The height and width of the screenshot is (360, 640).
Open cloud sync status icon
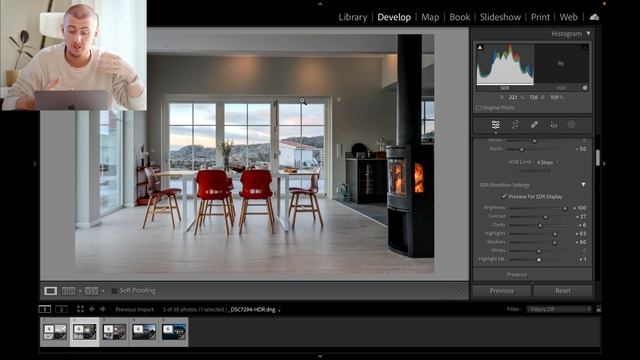pyautogui.click(x=594, y=17)
